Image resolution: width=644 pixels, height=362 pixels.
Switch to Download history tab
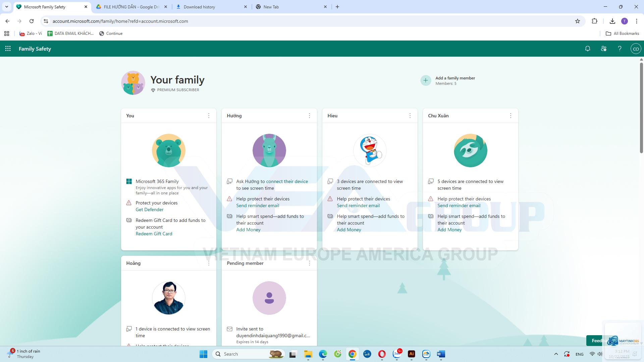point(211,7)
